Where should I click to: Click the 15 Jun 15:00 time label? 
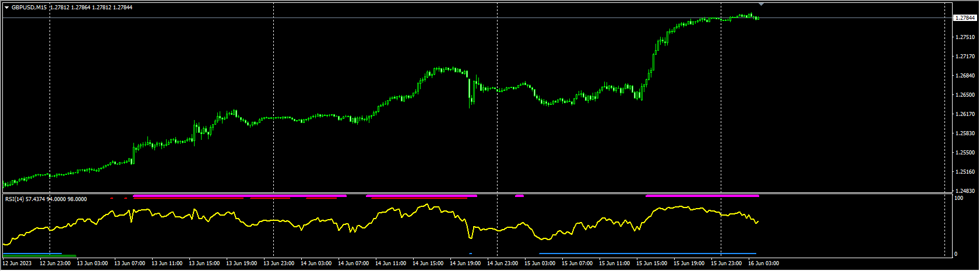(x=651, y=264)
